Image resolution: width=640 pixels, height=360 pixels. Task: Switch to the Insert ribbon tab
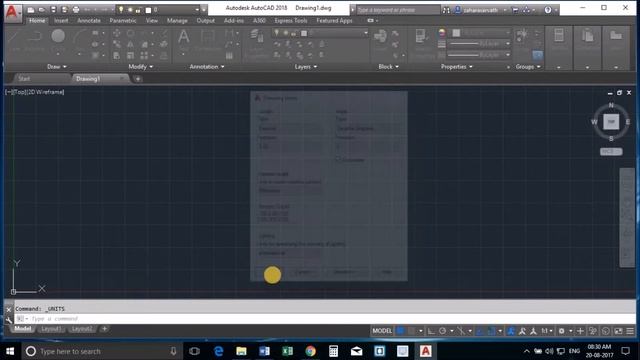[x=61, y=20]
